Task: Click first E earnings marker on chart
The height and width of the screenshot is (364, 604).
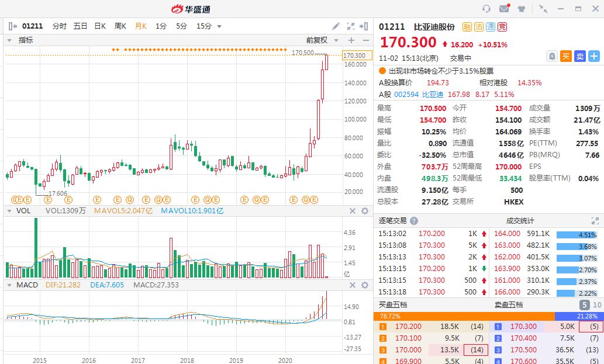Action: [21, 200]
